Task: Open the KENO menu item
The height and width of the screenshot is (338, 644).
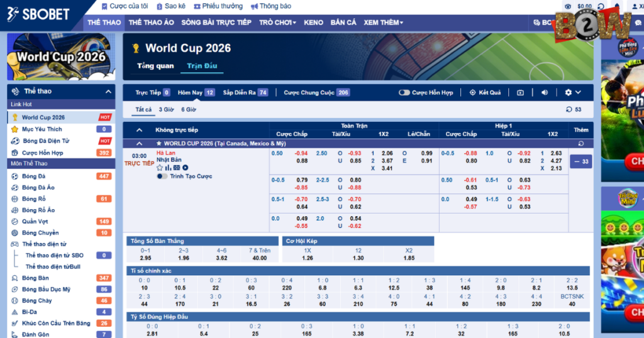Action: (313, 23)
